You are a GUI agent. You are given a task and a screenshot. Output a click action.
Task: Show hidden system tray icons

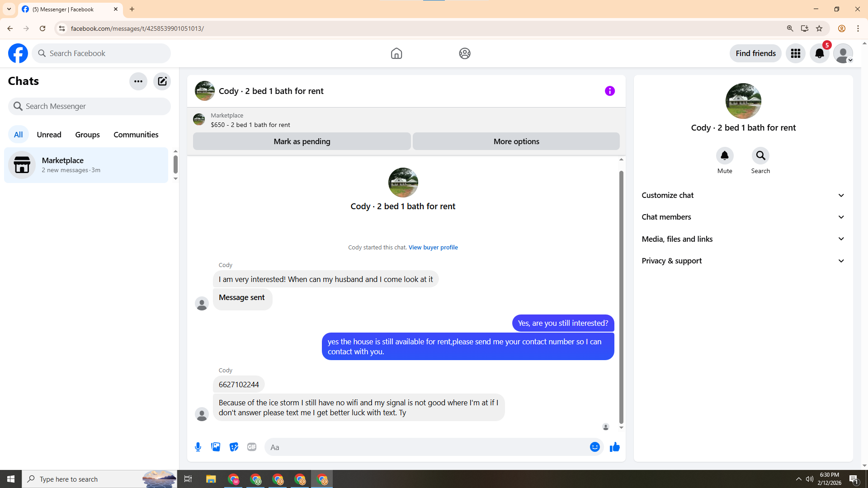coord(798,479)
